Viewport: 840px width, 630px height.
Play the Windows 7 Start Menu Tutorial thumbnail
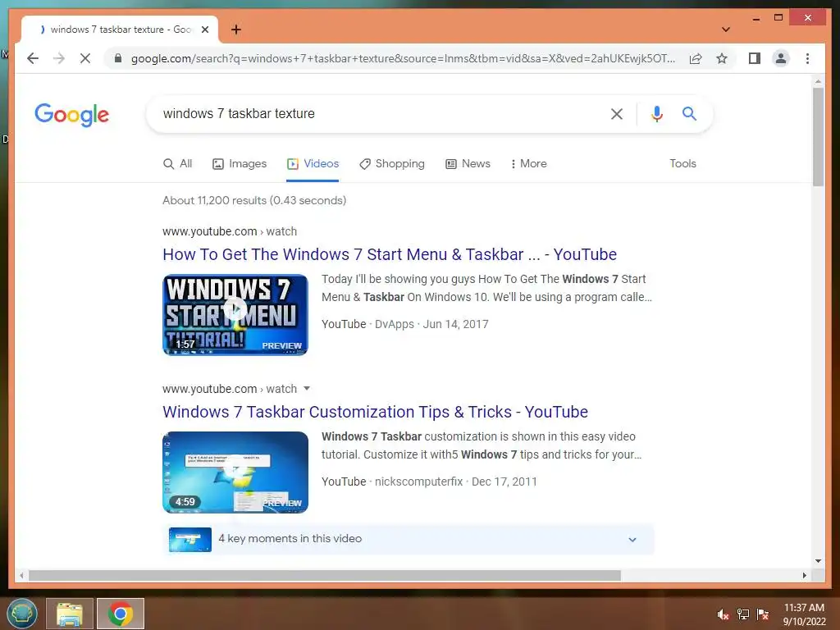[x=235, y=314]
